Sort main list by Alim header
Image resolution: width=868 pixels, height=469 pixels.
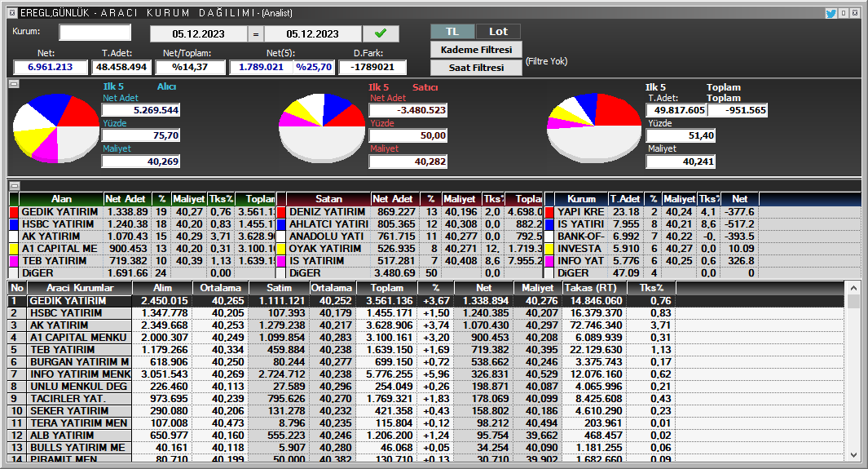point(162,288)
